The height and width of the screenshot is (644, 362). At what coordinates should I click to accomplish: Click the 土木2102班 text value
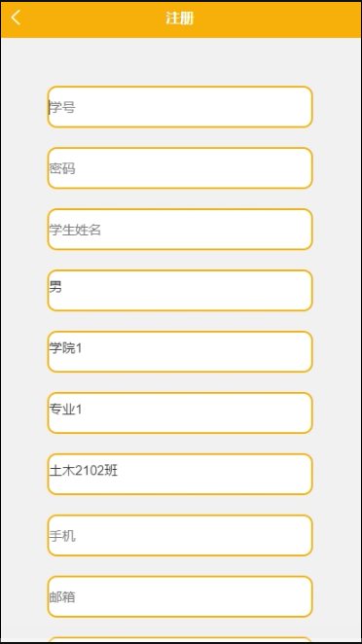(84, 470)
